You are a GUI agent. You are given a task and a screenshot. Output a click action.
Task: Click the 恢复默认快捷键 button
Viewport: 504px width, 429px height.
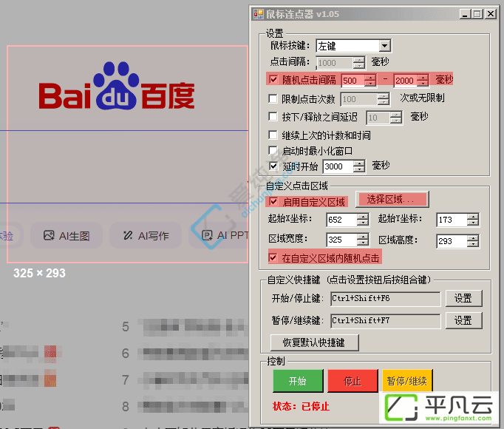314,342
